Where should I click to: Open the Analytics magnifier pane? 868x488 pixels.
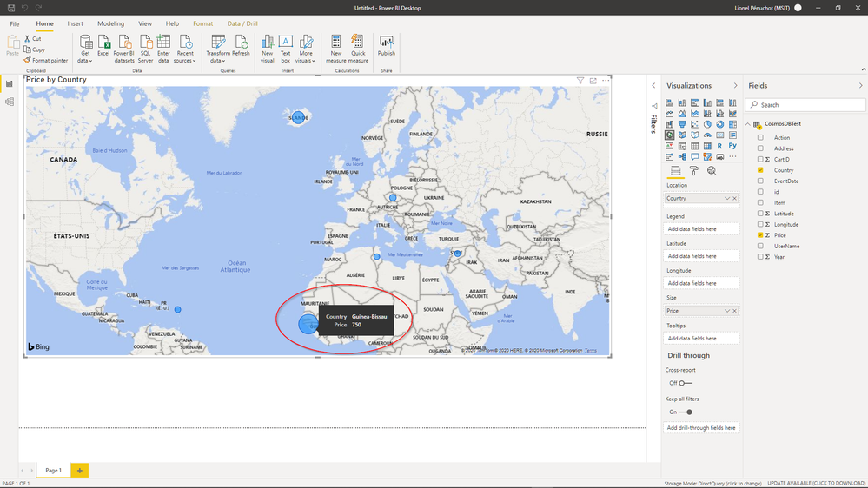click(x=712, y=171)
